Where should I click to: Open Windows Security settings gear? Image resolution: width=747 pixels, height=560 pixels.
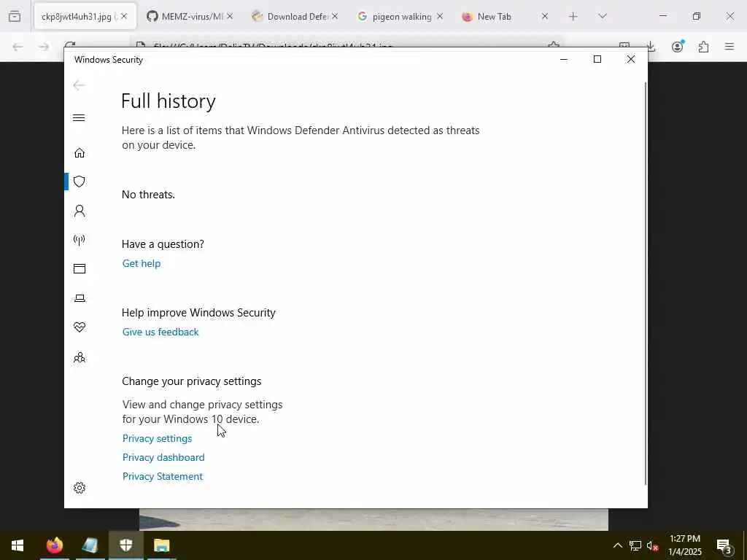(x=80, y=488)
